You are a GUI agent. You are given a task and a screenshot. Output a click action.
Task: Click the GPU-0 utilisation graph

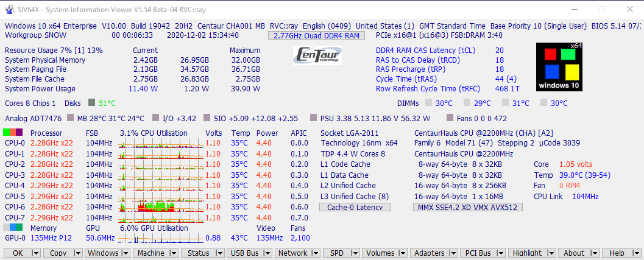pyautogui.click(x=160, y=238)
